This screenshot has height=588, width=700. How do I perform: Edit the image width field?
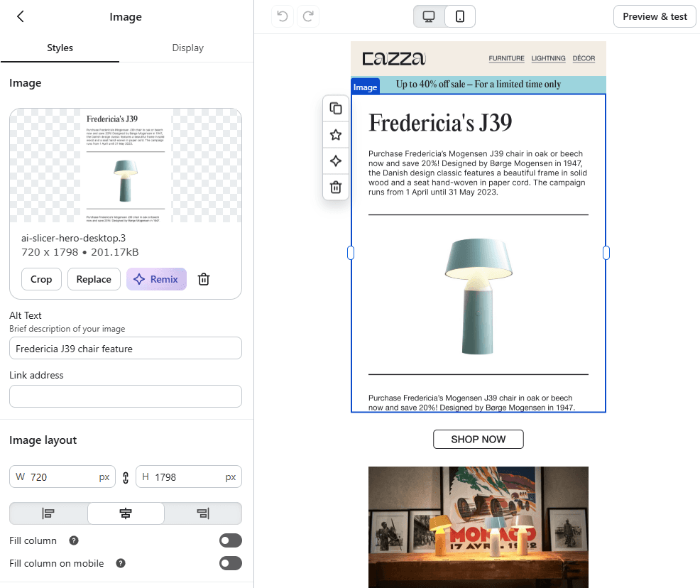tap(62, 477)
